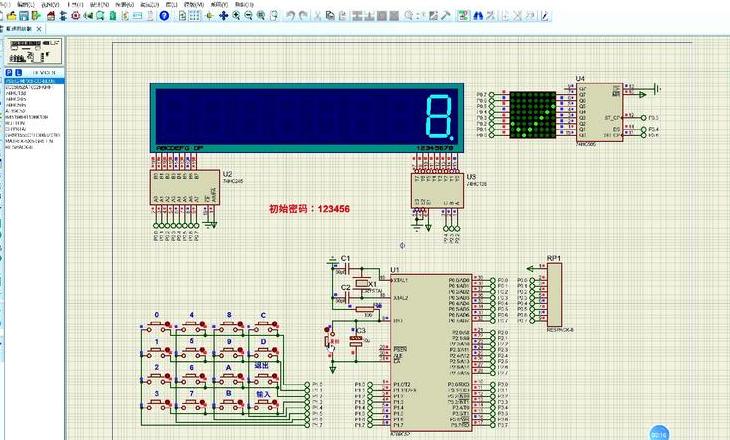Save project with floppy disk icon
730x440 pixels.
click(24, 16)
